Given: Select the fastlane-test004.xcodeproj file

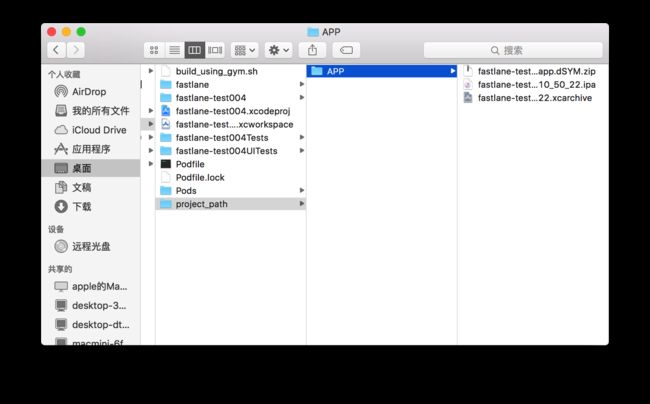Looking at the screenshot, I should (230, 111).
